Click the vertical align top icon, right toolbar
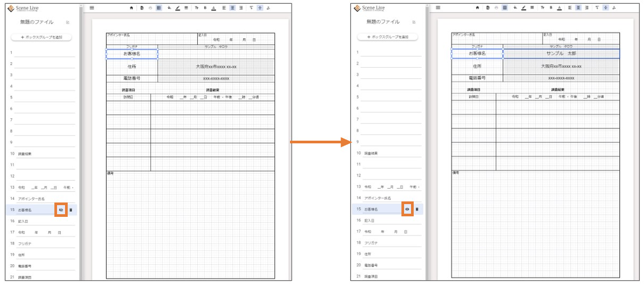 (x=597, y=8)
